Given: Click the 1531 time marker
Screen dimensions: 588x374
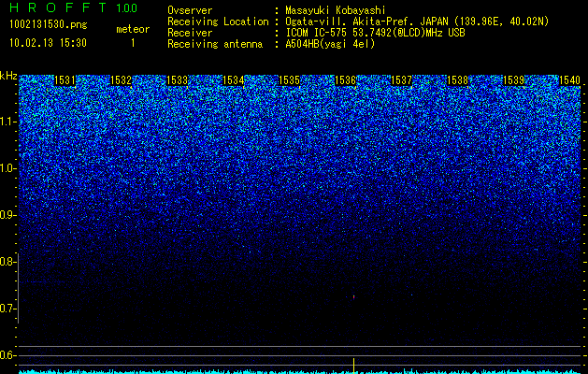Looking at the screenshot, I should pos(65,80).
